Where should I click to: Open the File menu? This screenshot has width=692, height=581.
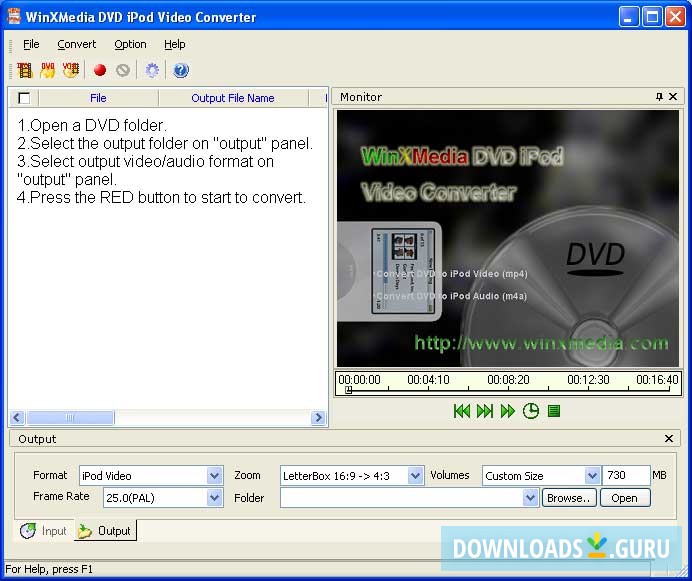click(31, 44)
